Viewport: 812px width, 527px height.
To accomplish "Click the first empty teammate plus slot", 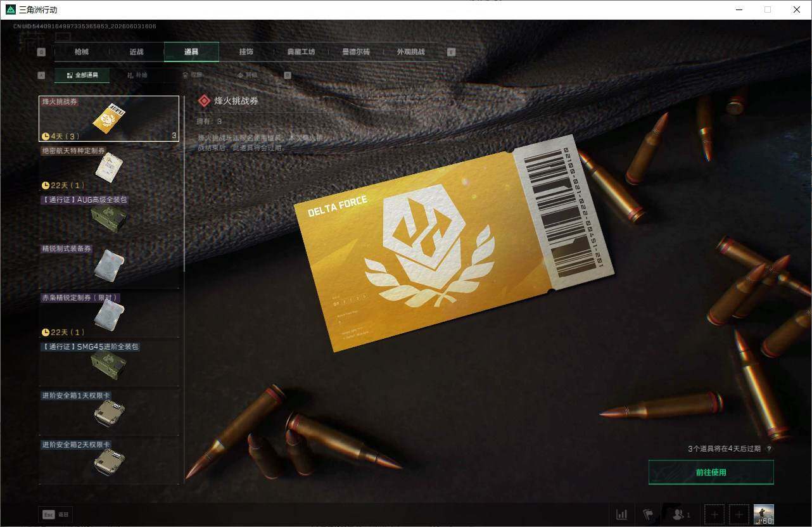I will 714,514.
